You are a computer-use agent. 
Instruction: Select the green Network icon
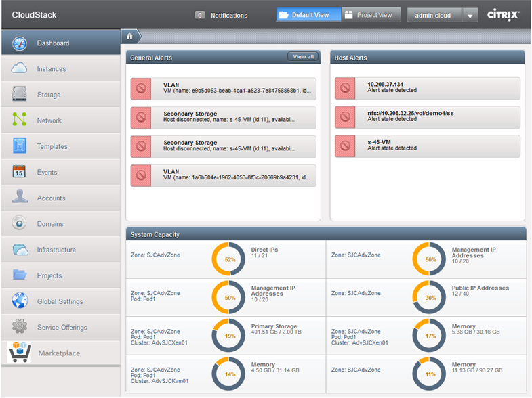[x=20, y=120]
